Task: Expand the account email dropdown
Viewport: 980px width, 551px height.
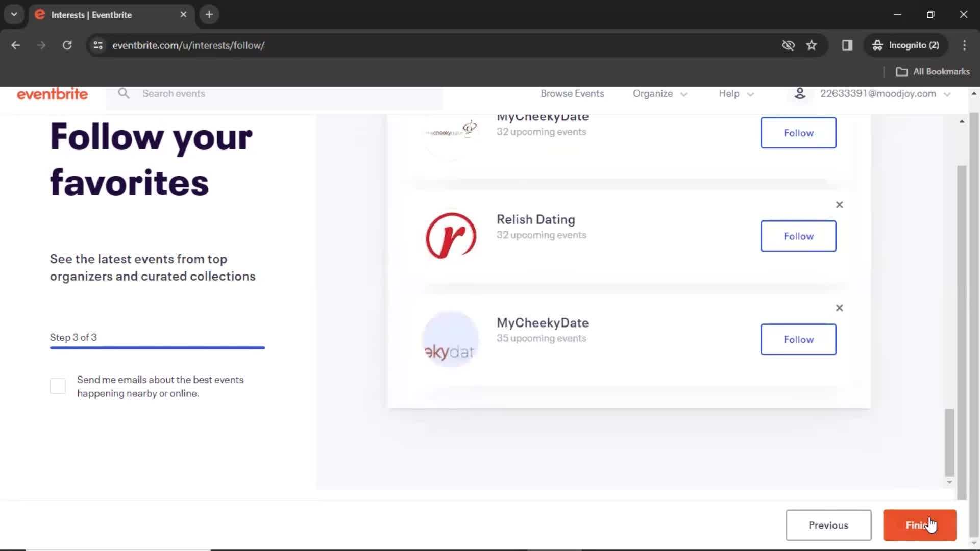Action: [x=947, y=94]
